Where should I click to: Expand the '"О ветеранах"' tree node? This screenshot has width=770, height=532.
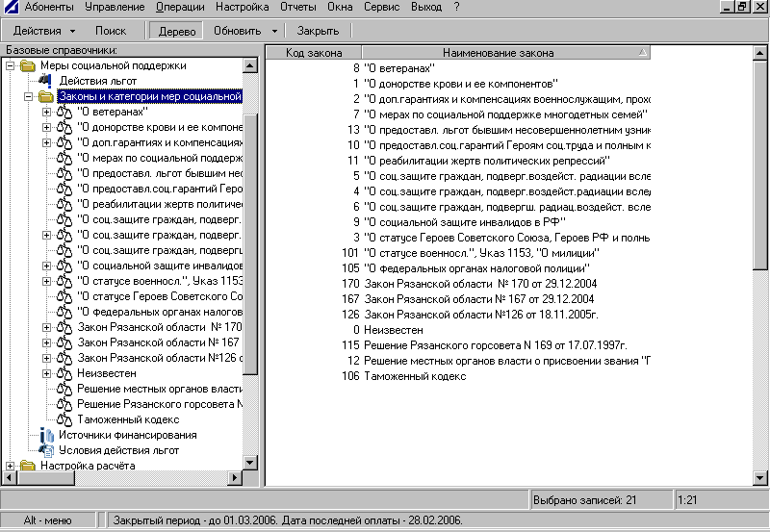[47, 112]
